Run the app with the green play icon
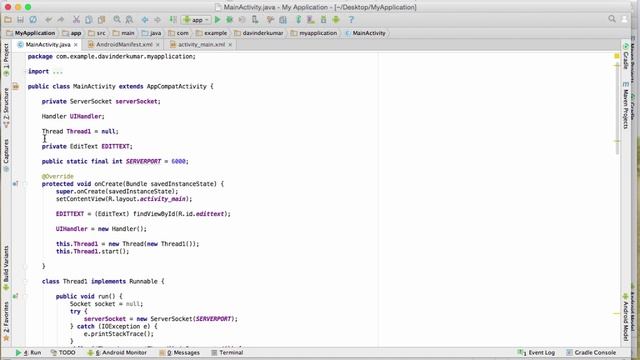Viewport: 640px width, 360px height. point(218,20)
